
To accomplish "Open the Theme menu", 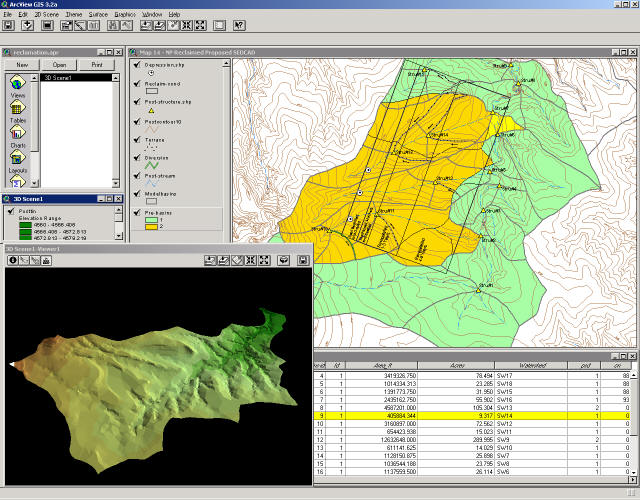I will 74,15.
